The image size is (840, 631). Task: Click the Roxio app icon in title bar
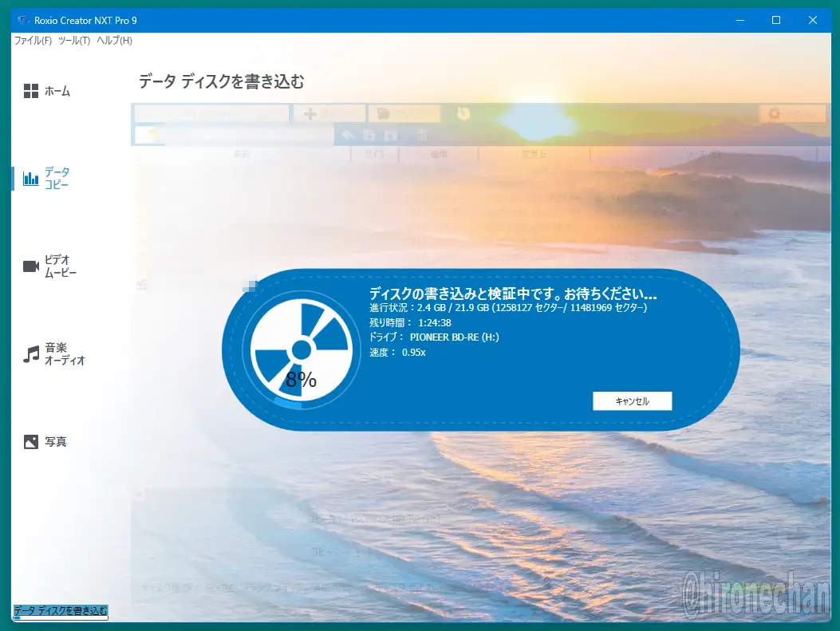point(23,20)
